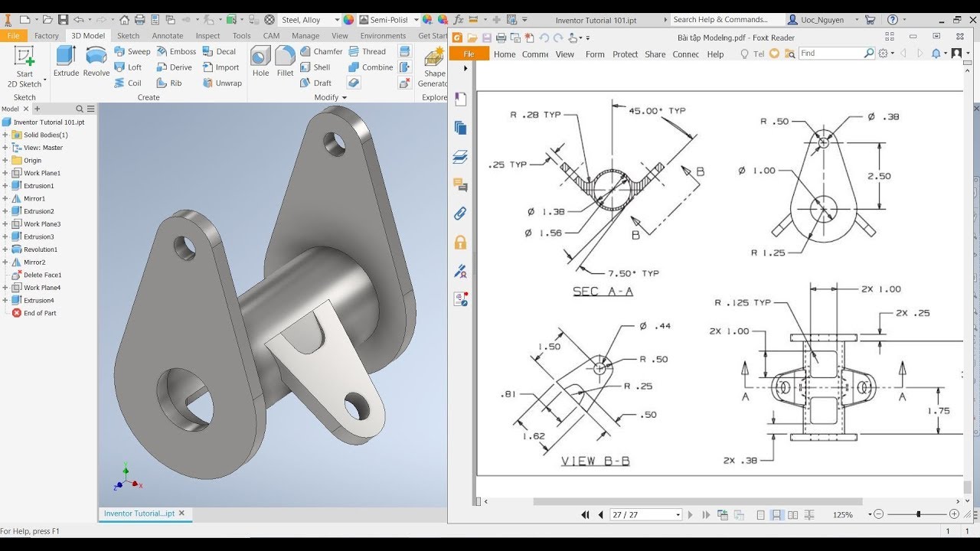Select the Shell tool in the Modify panel
Screen dimensions: 980x551
click(x=319, y=67)
